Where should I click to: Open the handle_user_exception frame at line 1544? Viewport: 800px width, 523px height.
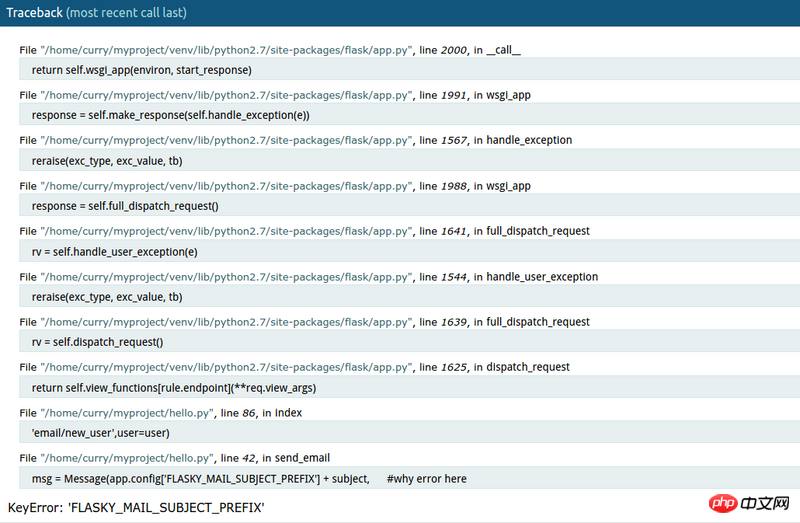[309, 277]
